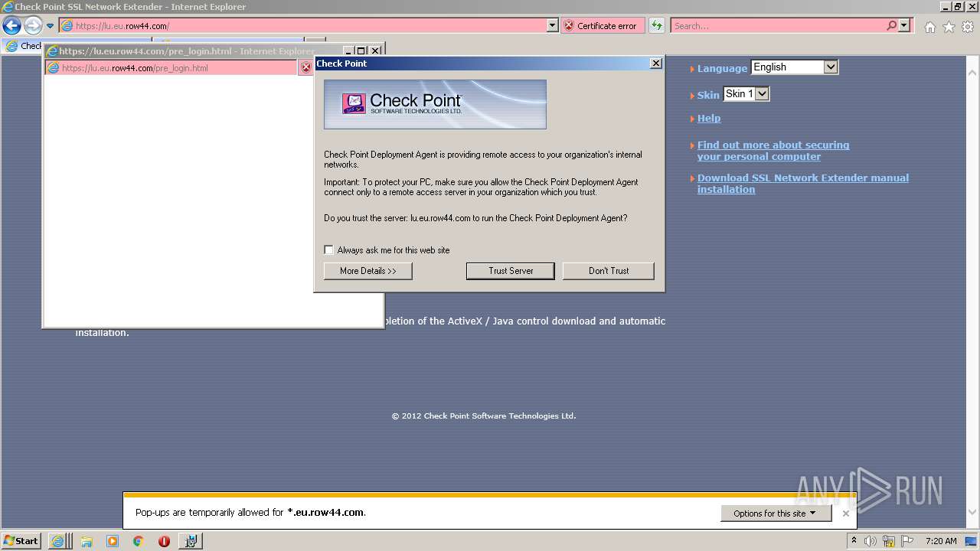Expand the address bar autocomplete dropdown
The height and width of the screenshot is (551, 980).
click(553, 26)
